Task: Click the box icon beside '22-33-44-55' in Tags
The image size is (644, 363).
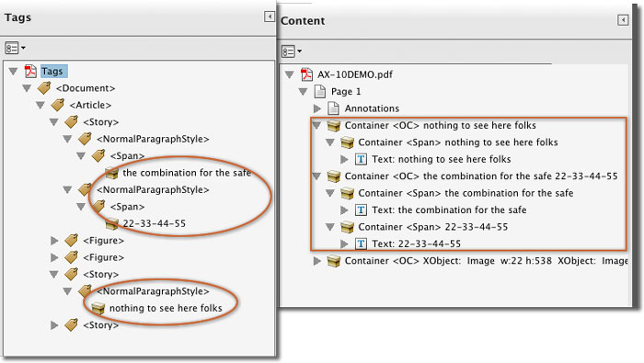Action: [x=111, y=223]
